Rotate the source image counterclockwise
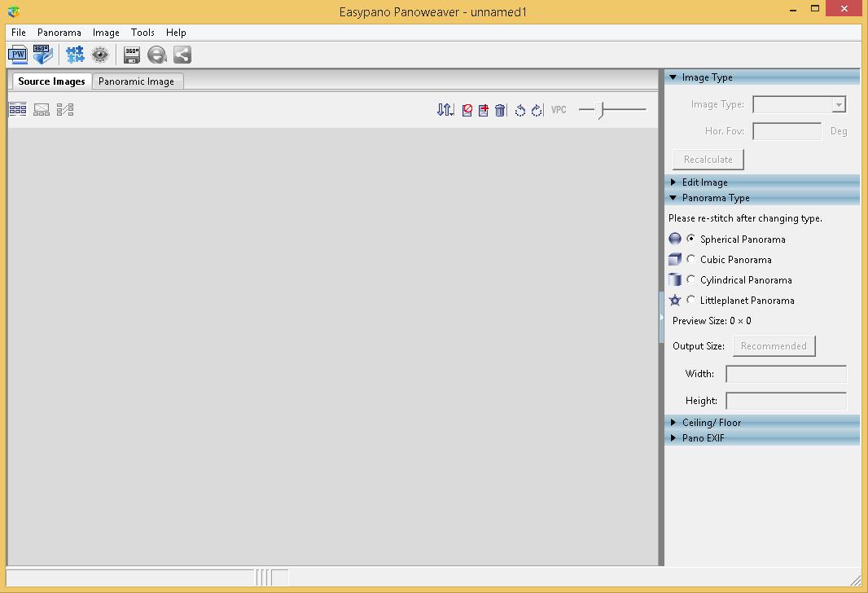The image size is (868, 593). [x=519, y=110]
